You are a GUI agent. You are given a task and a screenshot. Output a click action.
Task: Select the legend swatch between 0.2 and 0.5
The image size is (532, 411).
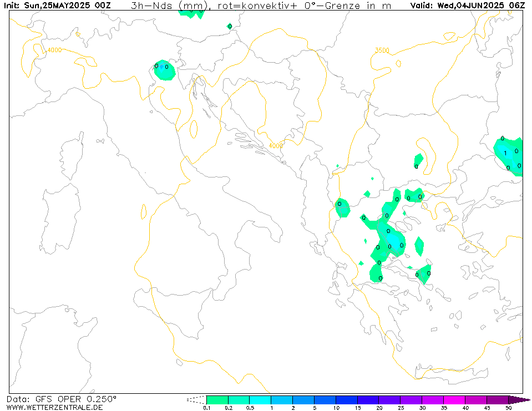click(x=239, y=400)
